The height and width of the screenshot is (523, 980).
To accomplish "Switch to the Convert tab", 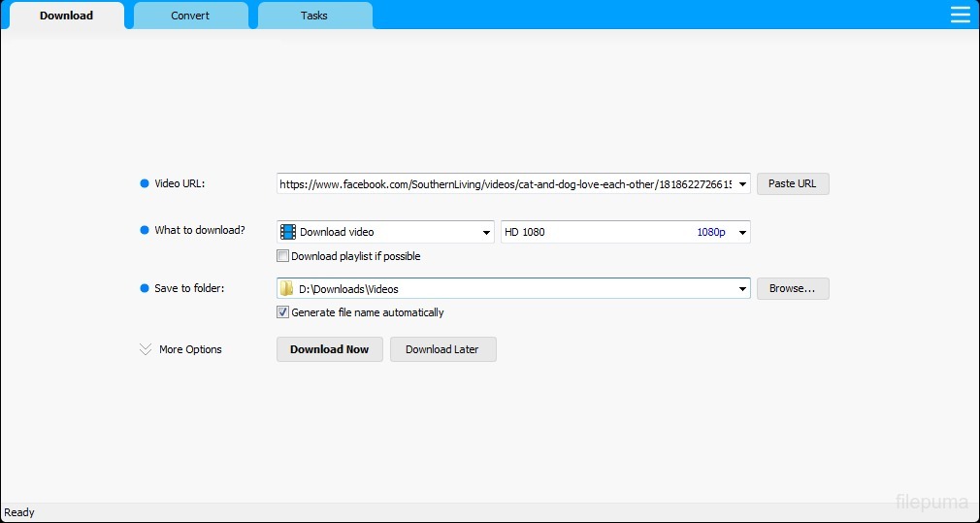I will tap(190, 16).
